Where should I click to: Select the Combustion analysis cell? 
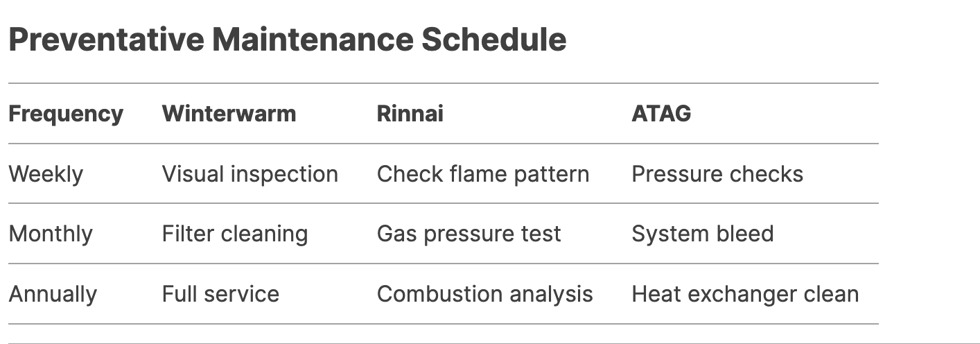pos(485,294)
